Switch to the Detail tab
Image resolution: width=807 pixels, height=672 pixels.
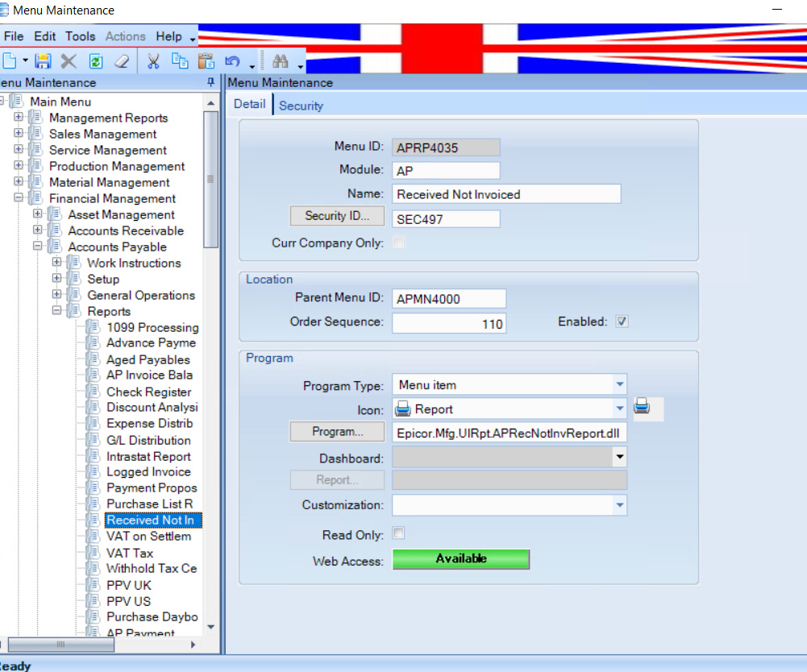pos(250,105)
